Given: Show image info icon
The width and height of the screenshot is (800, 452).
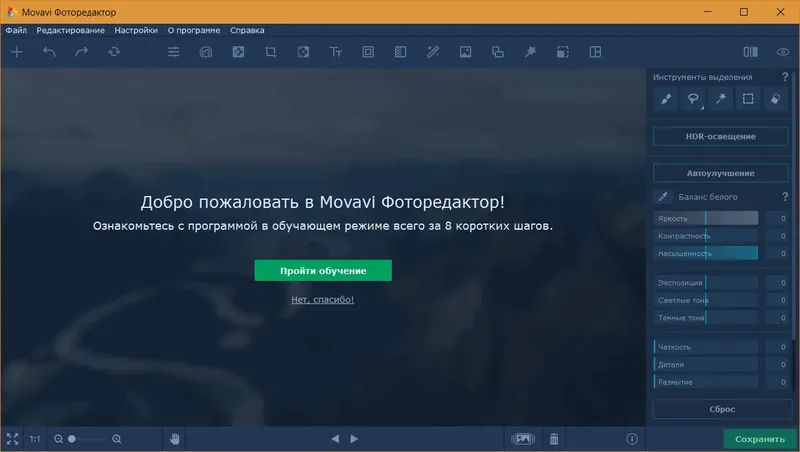Looking at the screenshot, I should click(x=632, y=439).
